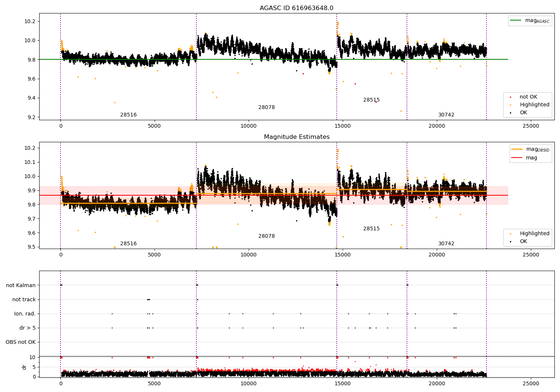
Task: Click the 'OBS not OK' row label
Action: tap(21, 342)
